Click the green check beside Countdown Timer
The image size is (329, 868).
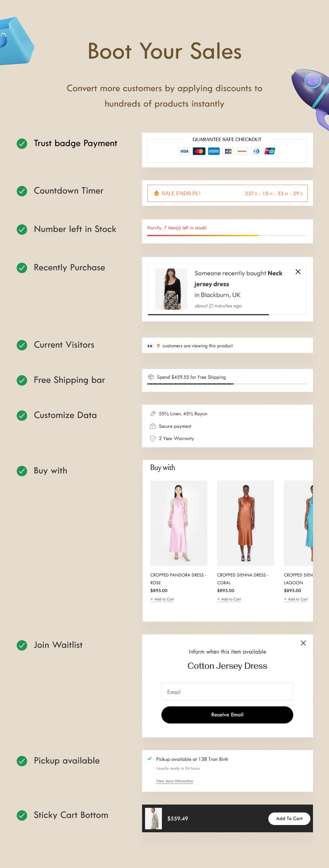(x=22, y=191)
